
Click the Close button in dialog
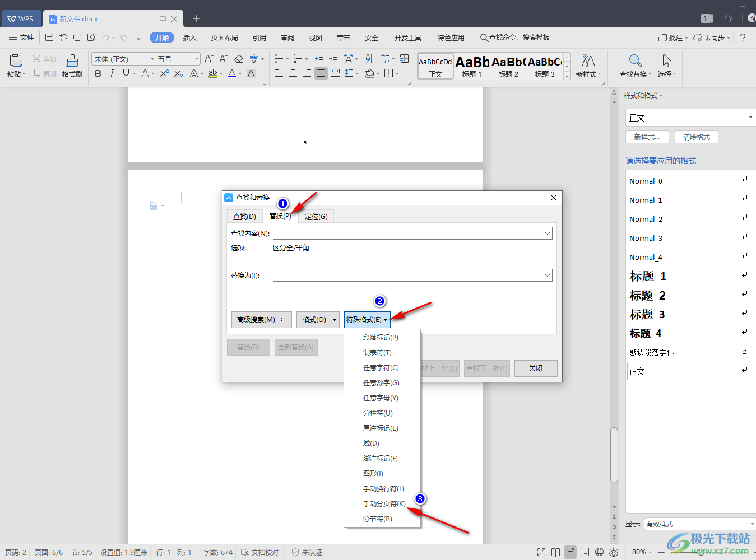pyautogui.click(x=536, y=368)
